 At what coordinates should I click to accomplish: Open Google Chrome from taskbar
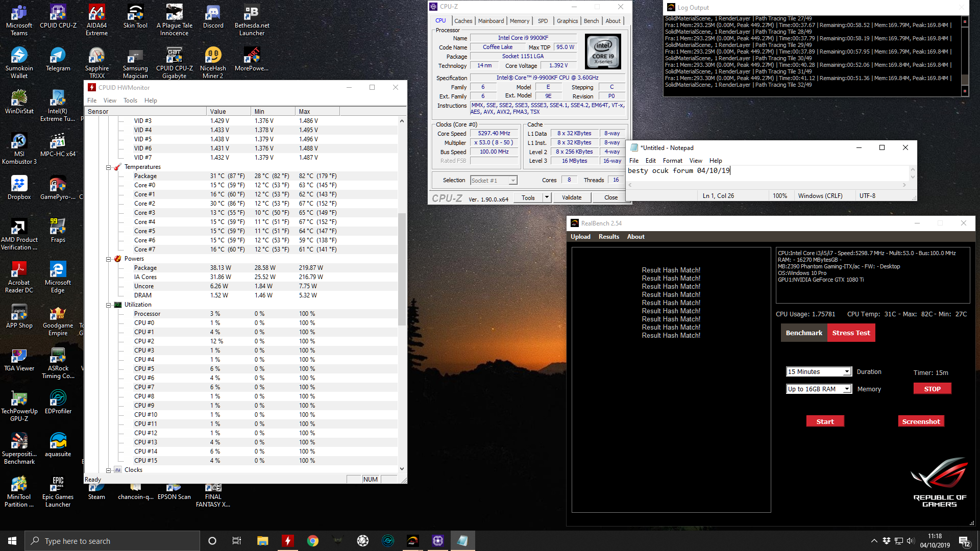(x=312, y=541)
